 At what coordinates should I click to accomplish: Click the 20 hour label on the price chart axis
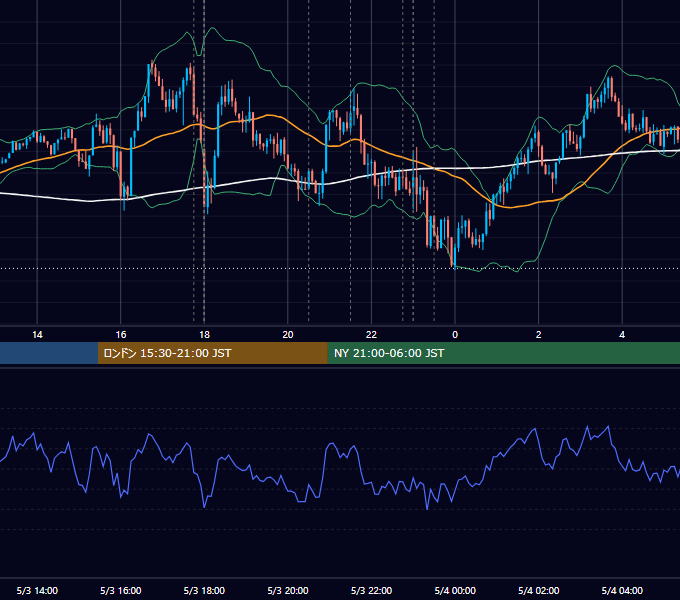pyautogui.click(x=288, y=335)
